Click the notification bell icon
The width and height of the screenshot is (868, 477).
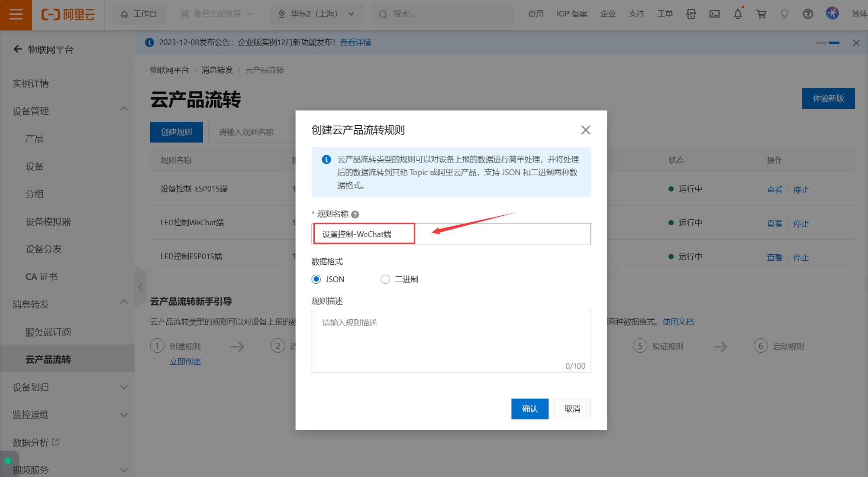[738, 14]
